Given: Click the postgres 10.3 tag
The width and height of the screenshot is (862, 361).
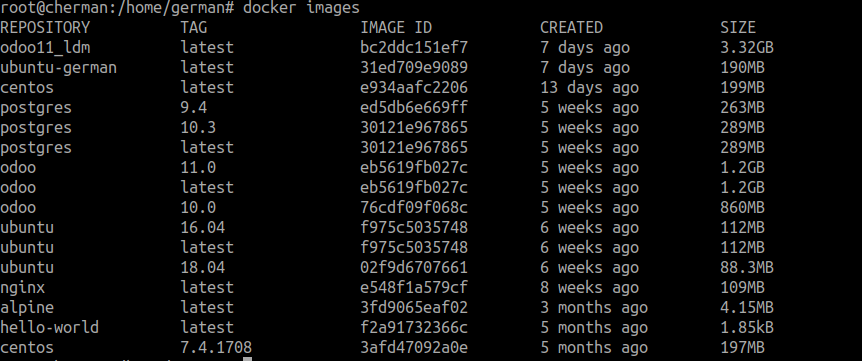Looking at the screenshot, I should (x=198, y=127).
